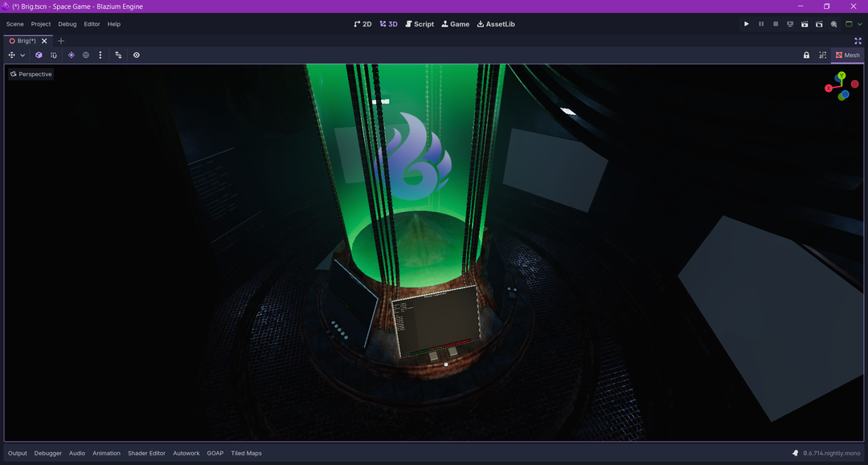
Task: Open the Perspective view menu
Action: click(31, 74)
